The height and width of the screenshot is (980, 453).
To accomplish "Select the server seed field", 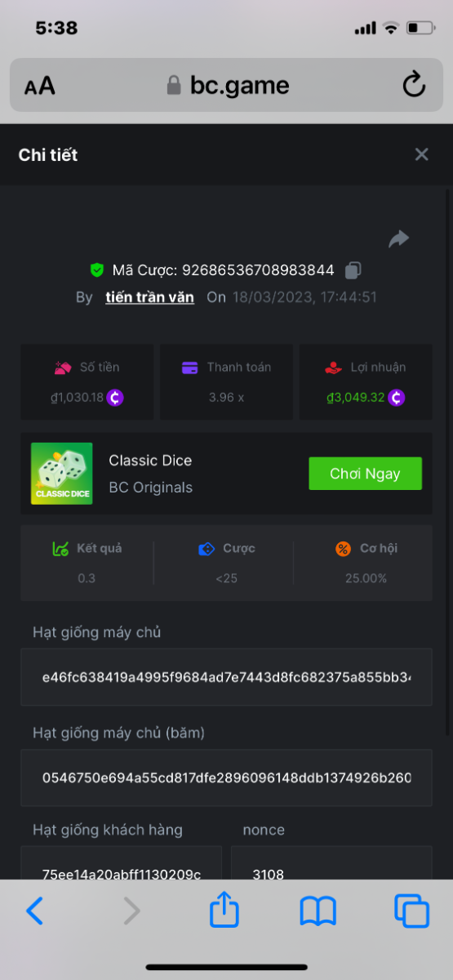I will [x=226, y=677].
